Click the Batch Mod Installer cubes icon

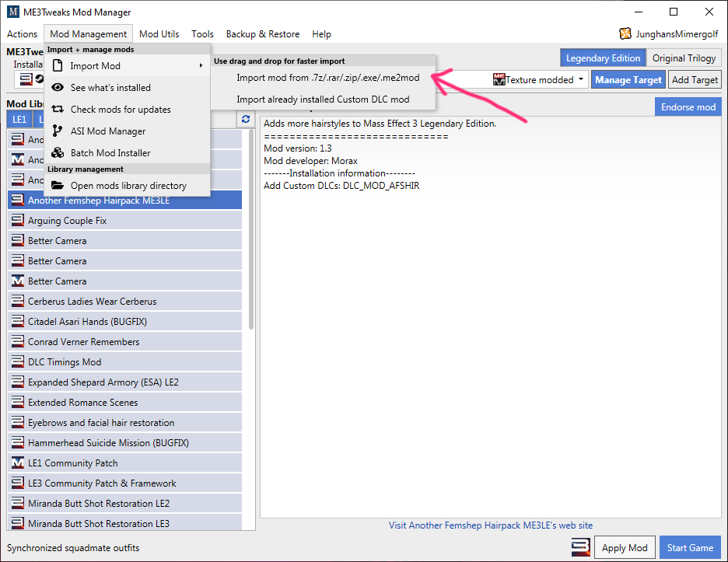pos(58,152)
